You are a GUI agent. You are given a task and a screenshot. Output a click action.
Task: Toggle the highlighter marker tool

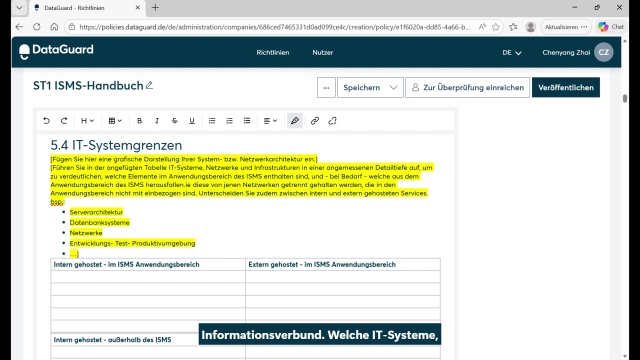pos(295,121)
